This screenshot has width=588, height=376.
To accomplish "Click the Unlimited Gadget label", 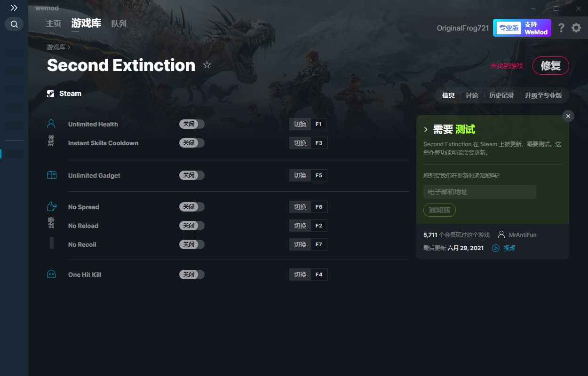I will (94, 175).
